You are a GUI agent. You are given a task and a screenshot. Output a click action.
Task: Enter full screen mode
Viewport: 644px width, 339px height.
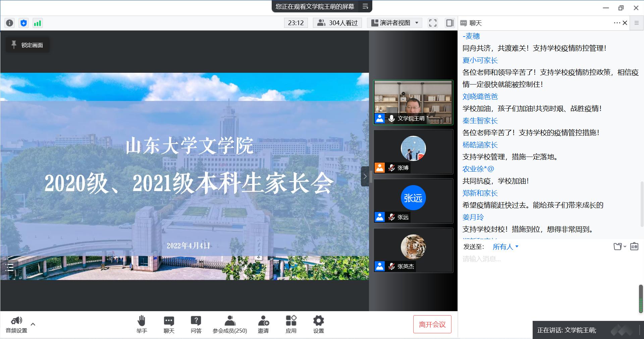[x=433, y=23]
